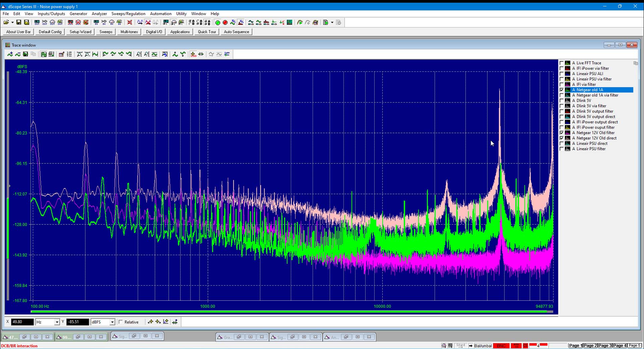This screenshot has height=349, width=644.
Task: Click the Quick Tour button
Action: point(207,32)
